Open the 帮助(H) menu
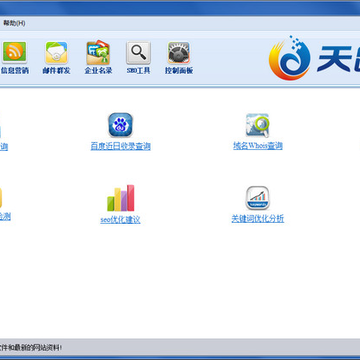The image size is (360, 360). pyautogui.click(x=14, y=23)
